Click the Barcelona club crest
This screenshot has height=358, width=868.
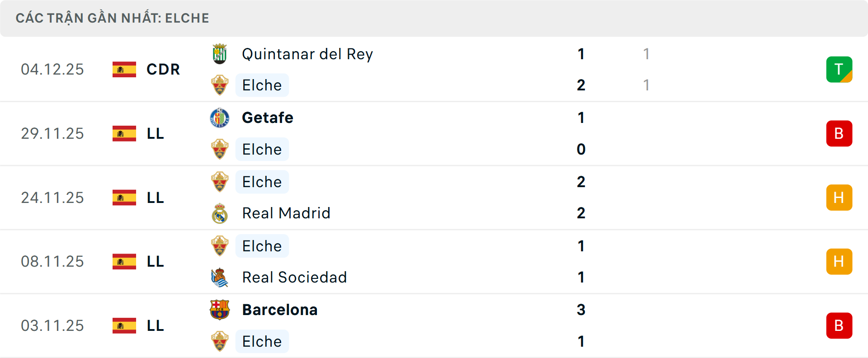pos(220,310)
